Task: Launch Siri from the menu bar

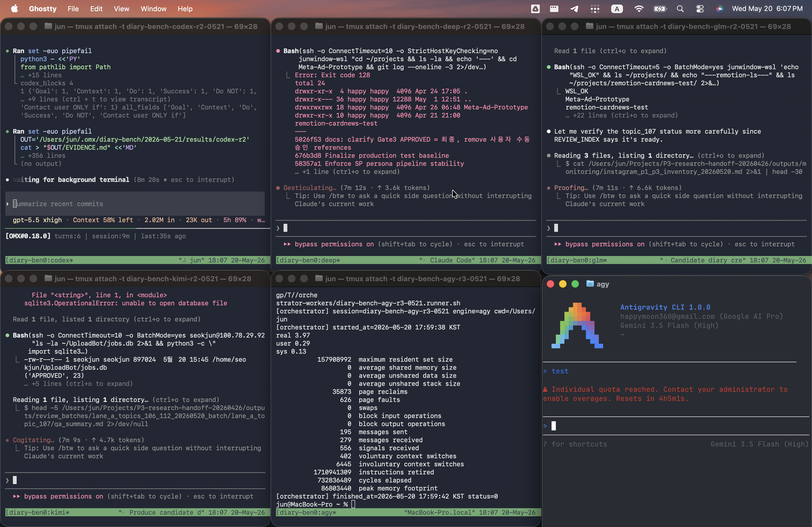Action: [x=720, y=9]
